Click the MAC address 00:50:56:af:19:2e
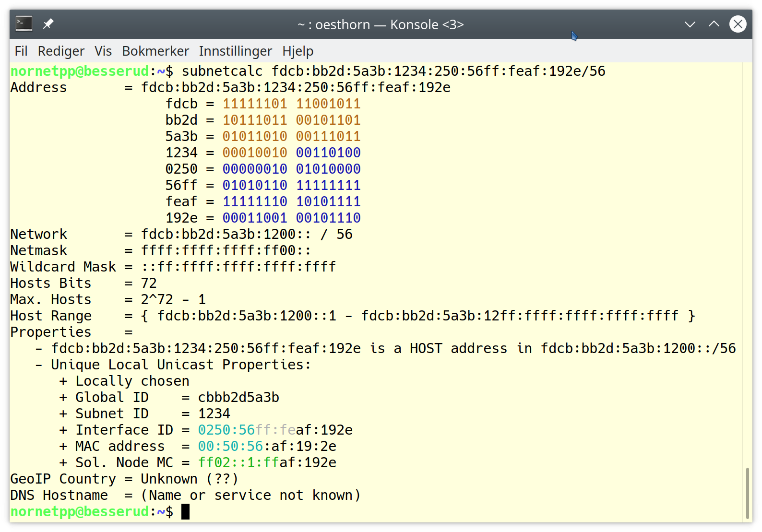 click(x=267, y=446)
